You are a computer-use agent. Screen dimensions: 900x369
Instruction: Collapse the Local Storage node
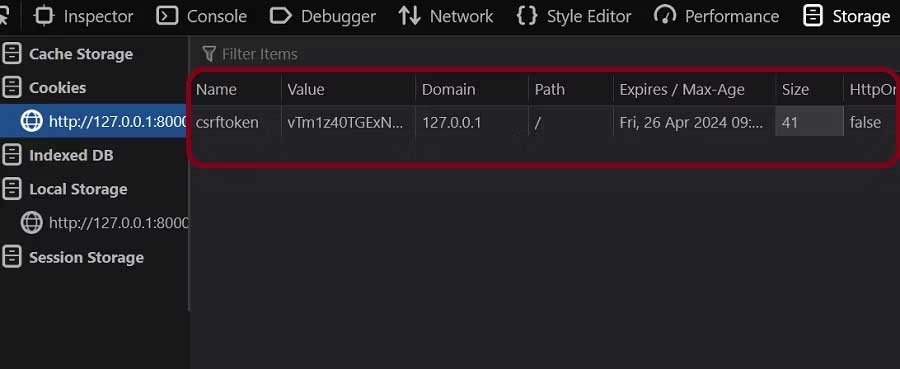[64, 189]
